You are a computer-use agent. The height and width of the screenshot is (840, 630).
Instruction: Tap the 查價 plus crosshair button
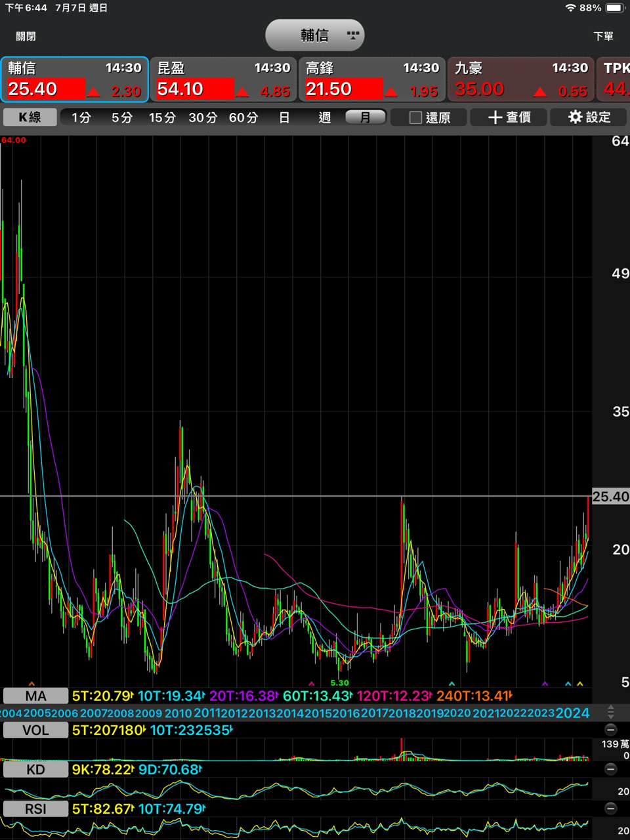[509, 117]
